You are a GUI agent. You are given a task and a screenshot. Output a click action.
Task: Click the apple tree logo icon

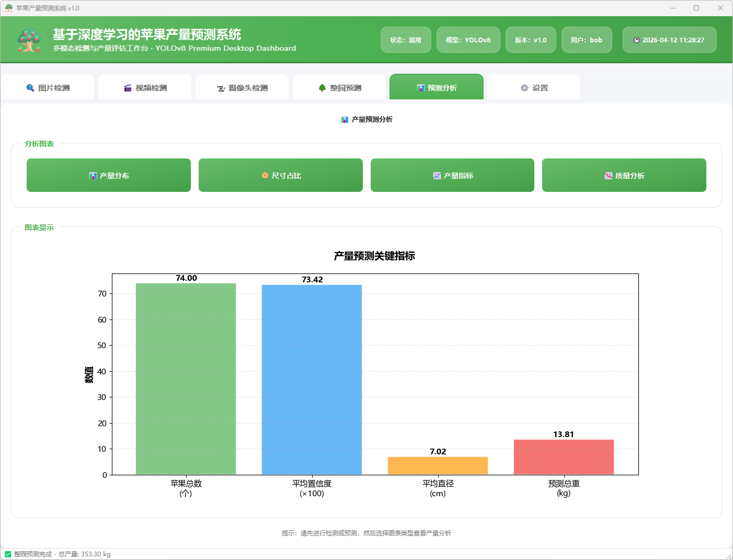click(29, 40)
